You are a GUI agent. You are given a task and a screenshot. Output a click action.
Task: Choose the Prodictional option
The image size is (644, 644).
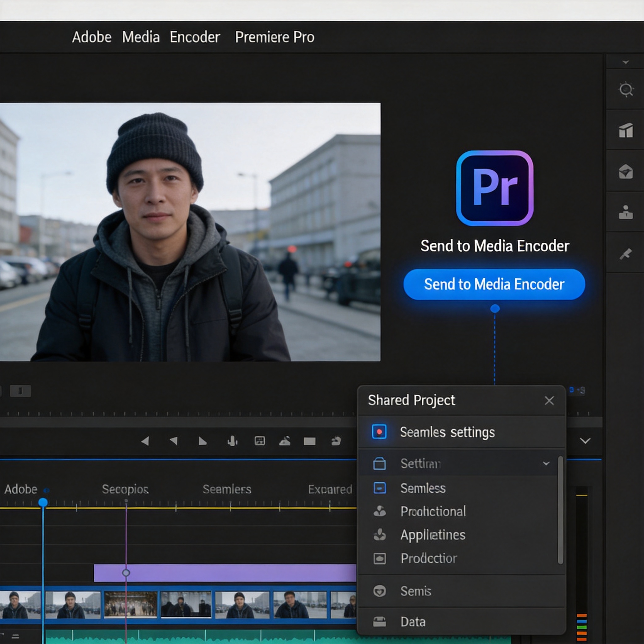coord(433,511)
